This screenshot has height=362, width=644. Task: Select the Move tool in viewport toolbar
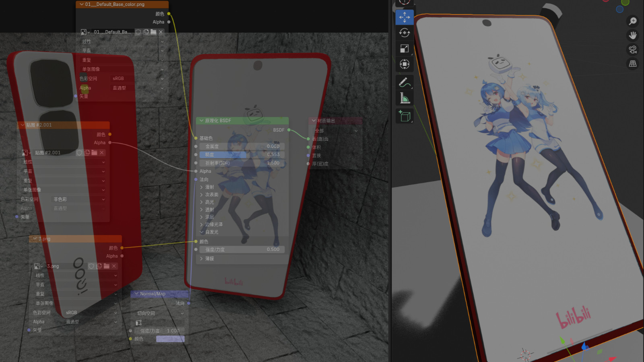[x=405, y=17]
